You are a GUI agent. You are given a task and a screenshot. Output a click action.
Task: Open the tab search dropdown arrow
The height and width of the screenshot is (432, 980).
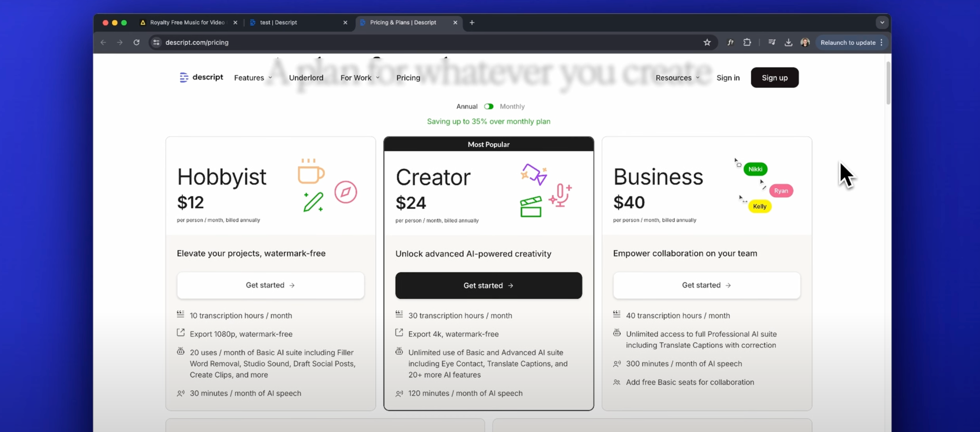tap(882, 22)
